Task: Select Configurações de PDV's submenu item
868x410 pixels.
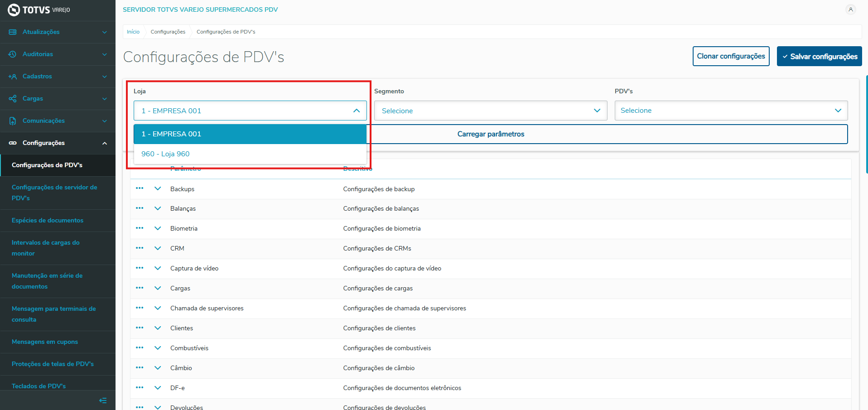Action: tap(58, 165)
